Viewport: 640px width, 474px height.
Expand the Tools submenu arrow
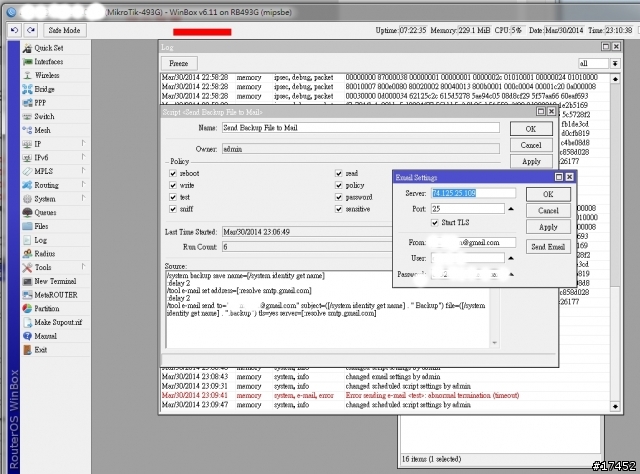pos(83,267)
